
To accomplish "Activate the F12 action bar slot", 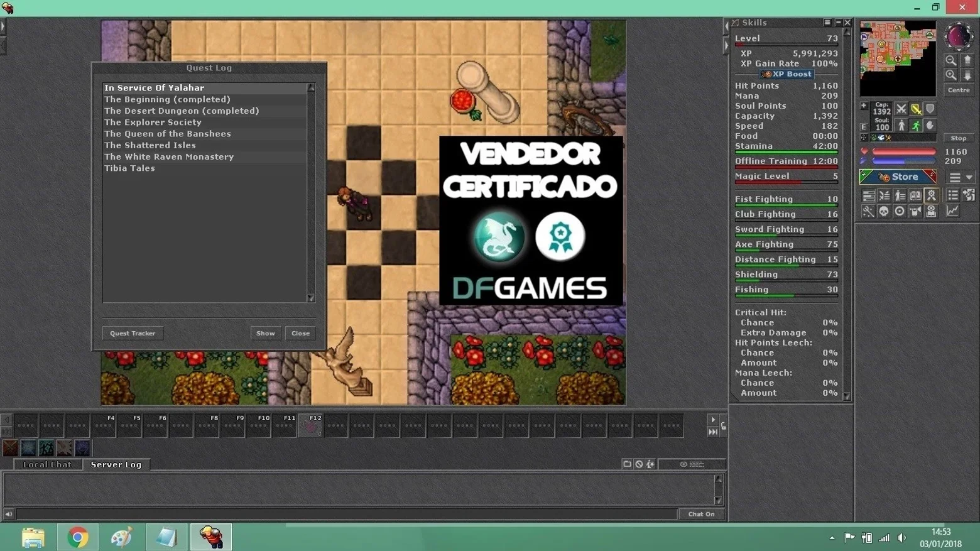I will (310, 425).
